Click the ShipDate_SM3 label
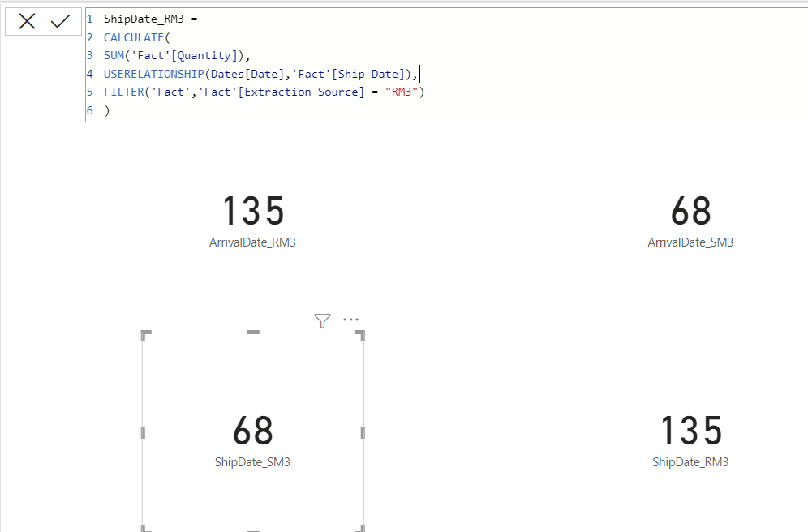Viewport: 808px width, 532px height. 252,462
